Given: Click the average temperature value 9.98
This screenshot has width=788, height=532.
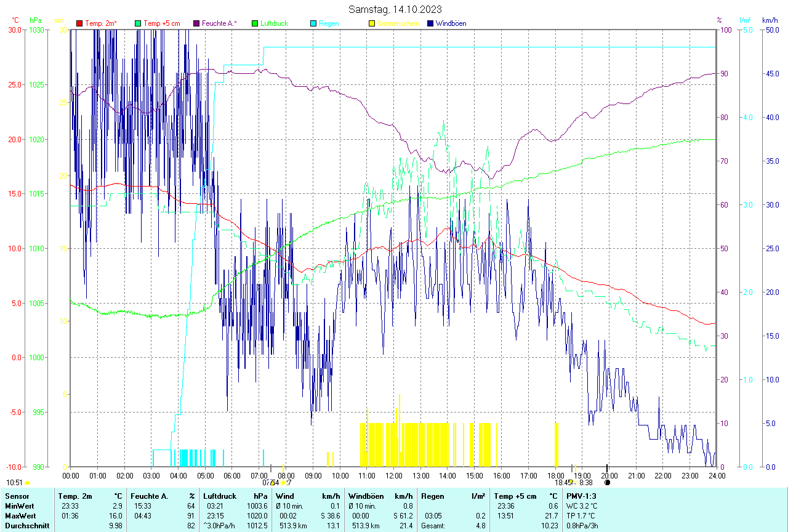Looking at the screenshot, I should (x=116, y=525).
